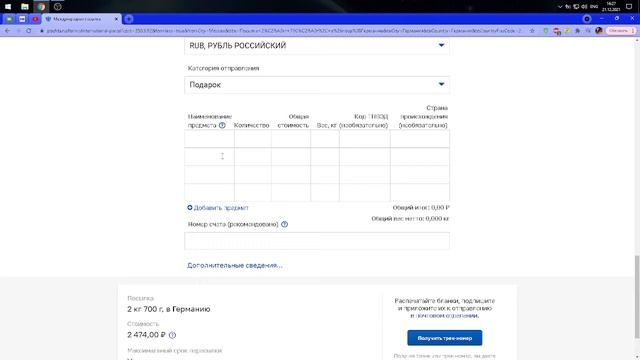This screenshot has width=640, height=360.
Task: Click the help icon next to Номер счета
Action: coord(284,224)
